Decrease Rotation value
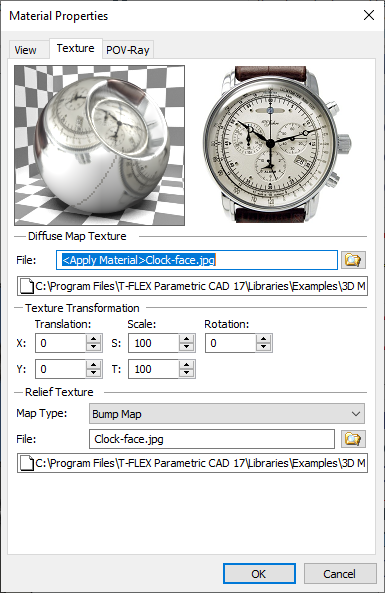Viewport: 385px width, 593px height. tap(264, 347)
